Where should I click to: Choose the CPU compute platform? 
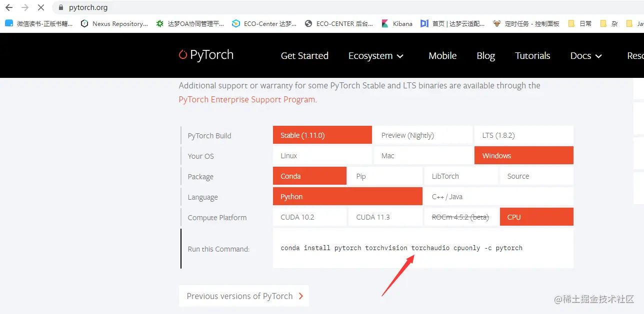536,217
